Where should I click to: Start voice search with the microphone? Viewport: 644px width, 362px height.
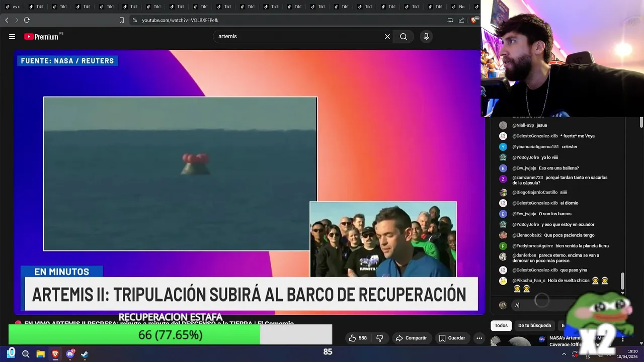426,37
